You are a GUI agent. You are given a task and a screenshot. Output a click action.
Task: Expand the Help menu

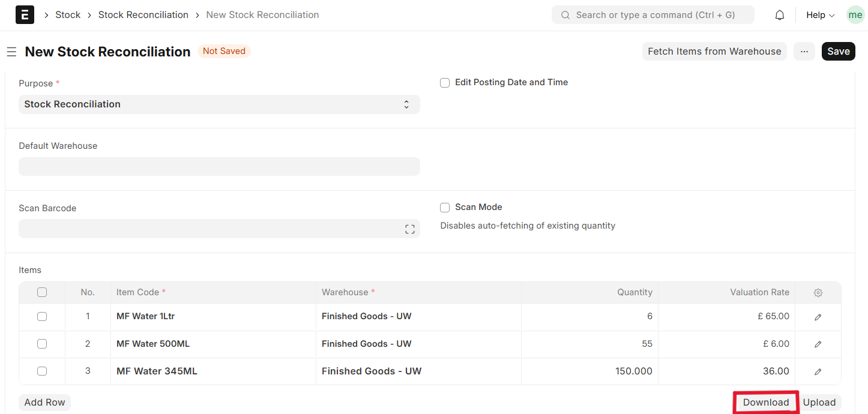point(820,15)
